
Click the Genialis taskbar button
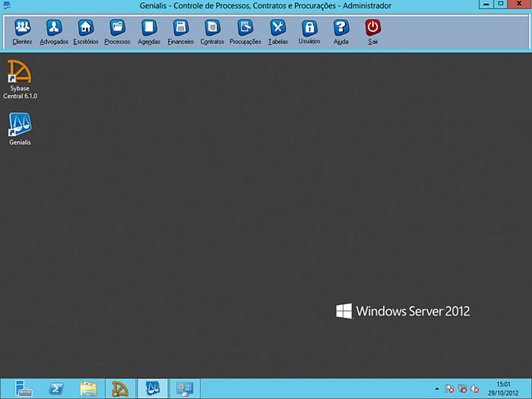pyautogui.click(x=153, y=388)
